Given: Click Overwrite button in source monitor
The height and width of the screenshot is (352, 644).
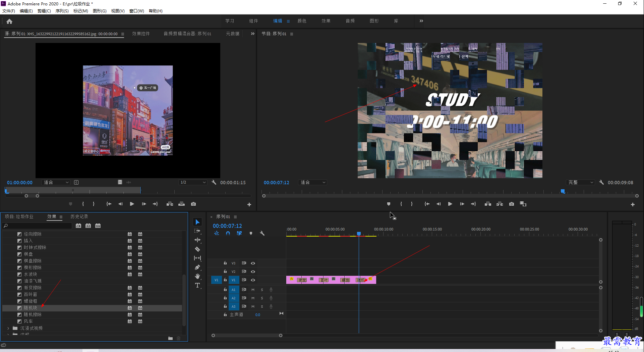Looking at the screenshot, I should click(181, 204).
